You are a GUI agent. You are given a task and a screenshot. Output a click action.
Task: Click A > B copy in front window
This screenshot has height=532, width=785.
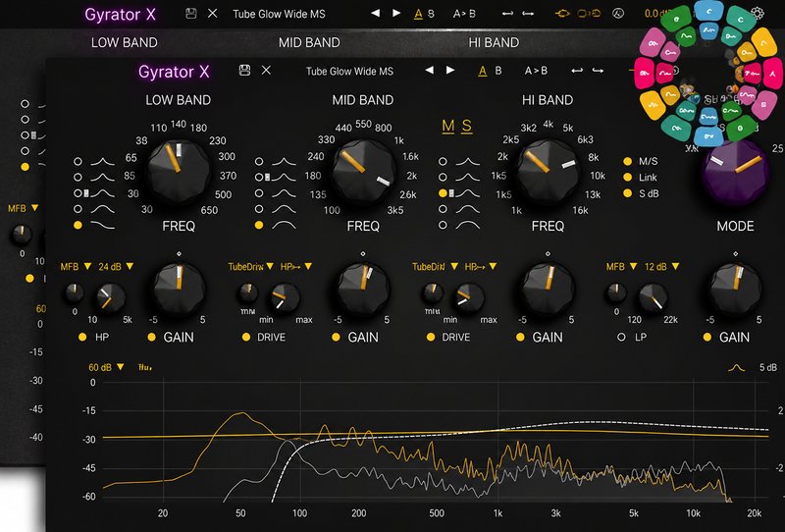(x=536, y=71)
